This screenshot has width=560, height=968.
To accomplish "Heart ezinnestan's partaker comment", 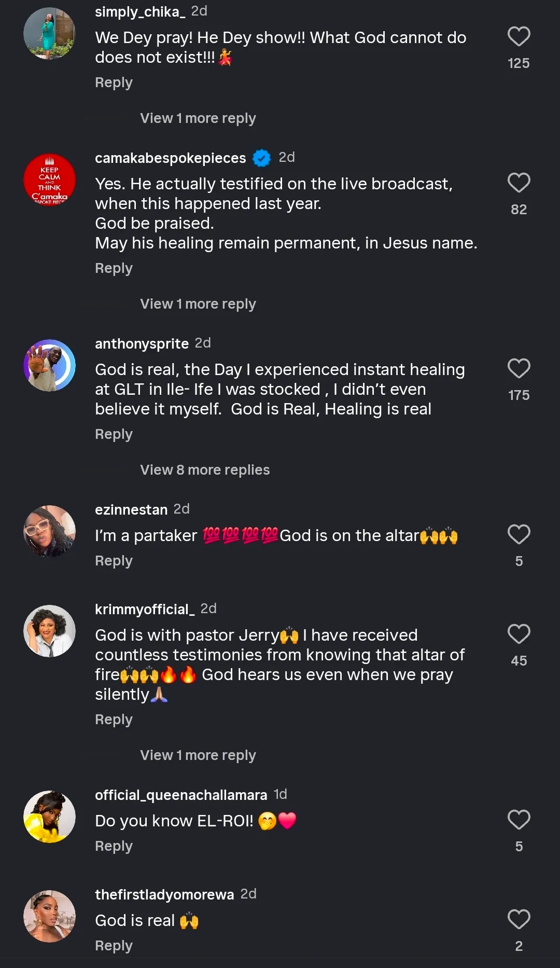I will [x=519, y=535].
